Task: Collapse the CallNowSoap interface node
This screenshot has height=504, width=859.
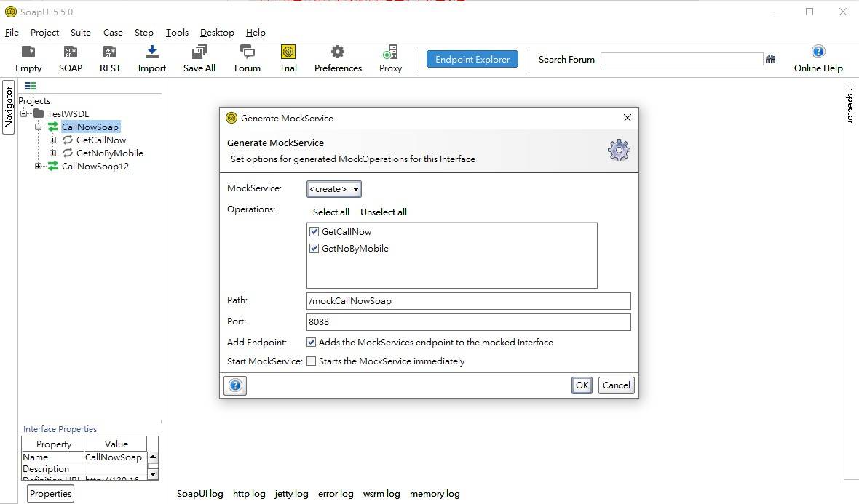Action: coord(39,127)
